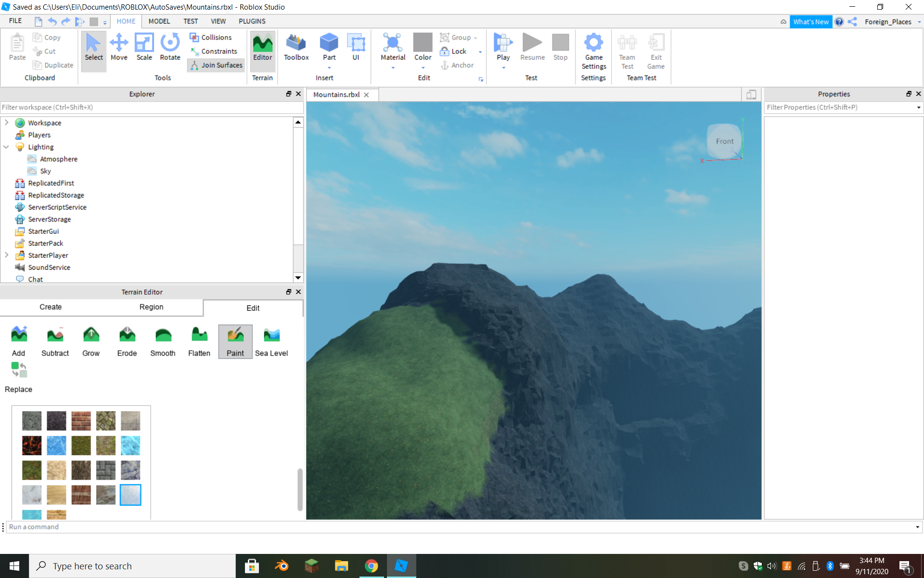Viewport: 924px width, 578px height.
Task: Expand the Workspace tree node
Action: [x=7, y=122]
